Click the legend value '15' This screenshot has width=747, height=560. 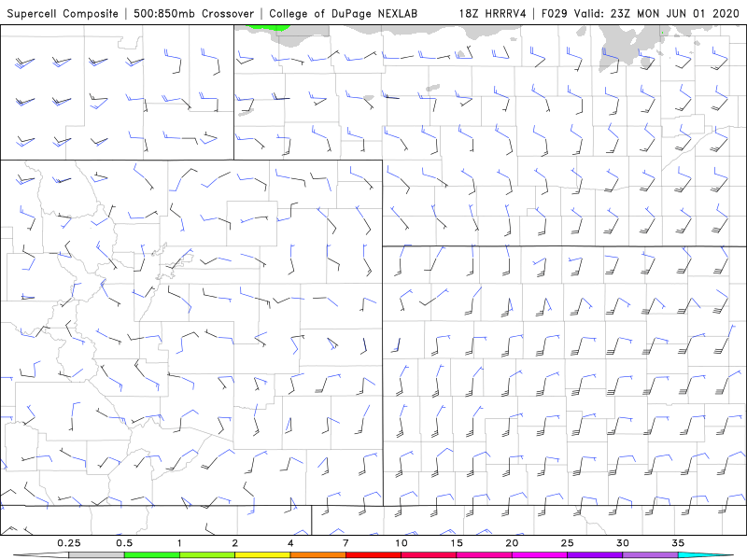click(x=457, y=543)
